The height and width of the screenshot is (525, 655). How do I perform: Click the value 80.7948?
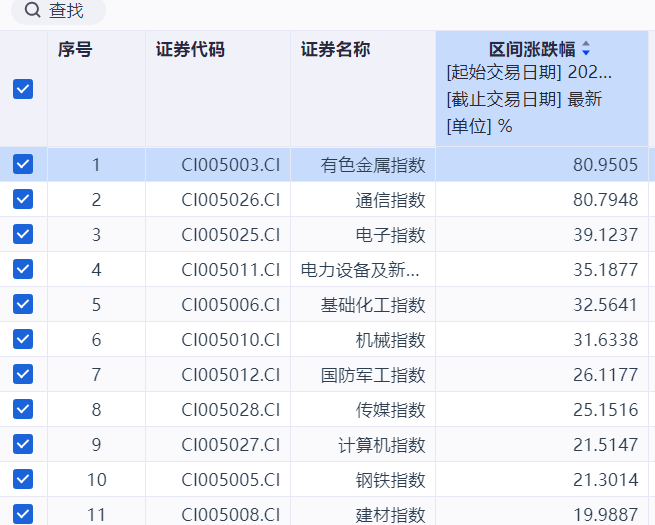click(x=605, y=200)
